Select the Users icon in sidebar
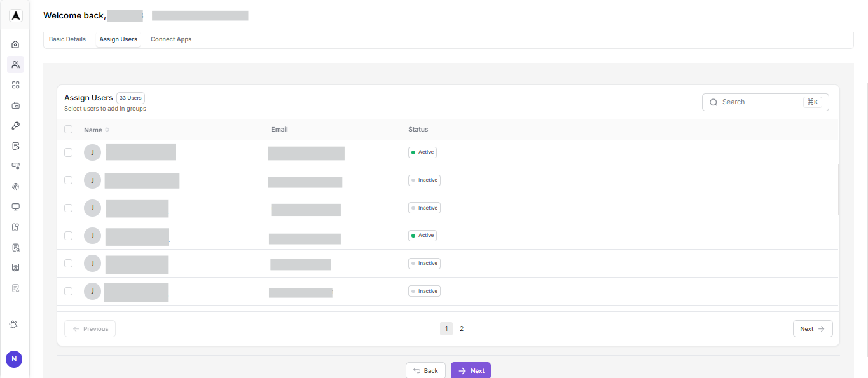 point(15,64)
